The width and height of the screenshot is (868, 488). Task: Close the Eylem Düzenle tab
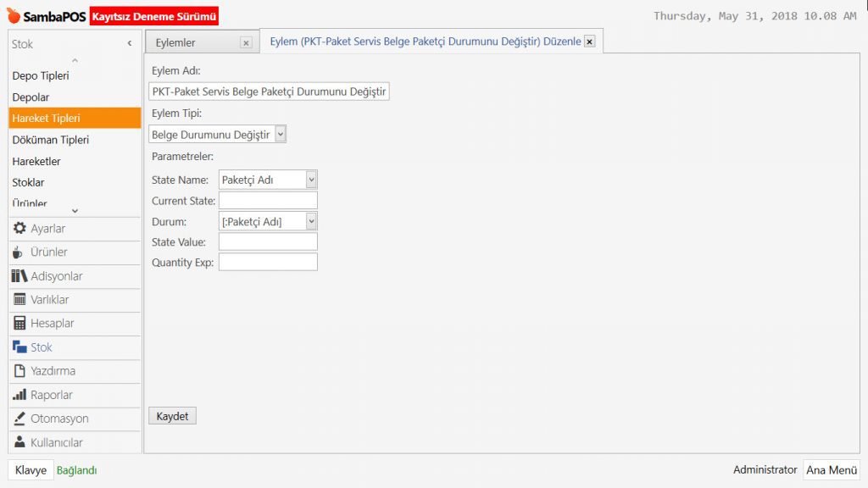coord(590,42)
